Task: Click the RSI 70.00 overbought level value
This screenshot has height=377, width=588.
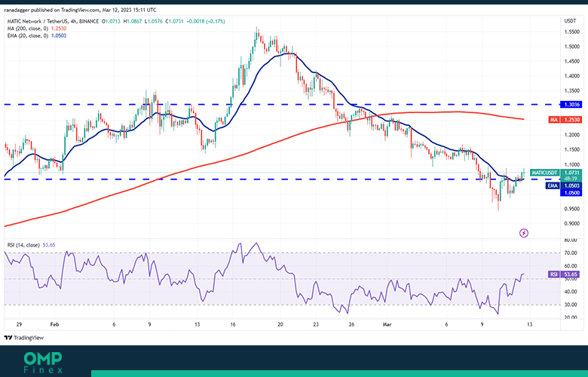Action: pos(571,253)
